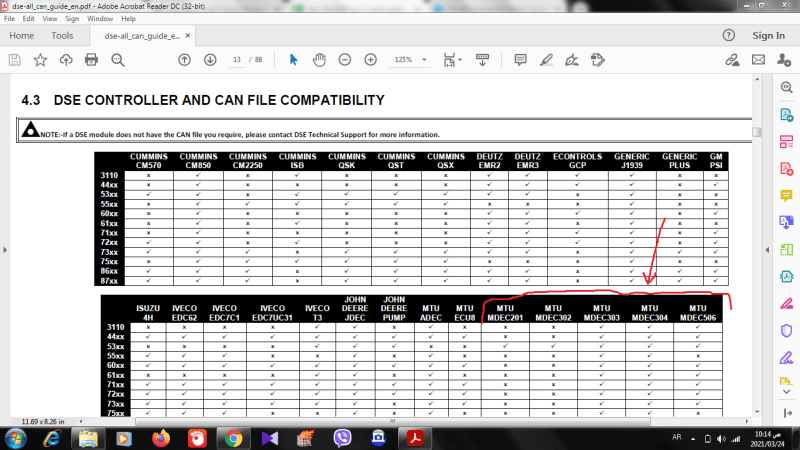Share the document with other people

point(784,60)
